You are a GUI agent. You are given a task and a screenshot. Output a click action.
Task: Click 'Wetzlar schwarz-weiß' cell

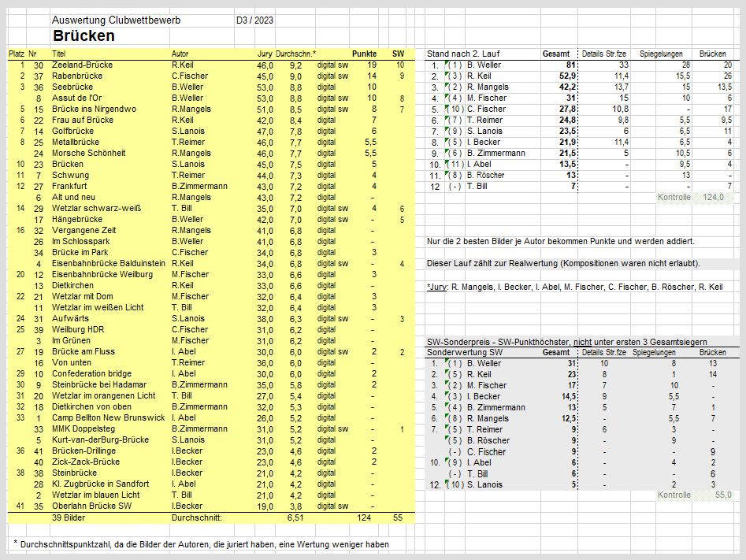pyautogui.click(x=97, y=208)
